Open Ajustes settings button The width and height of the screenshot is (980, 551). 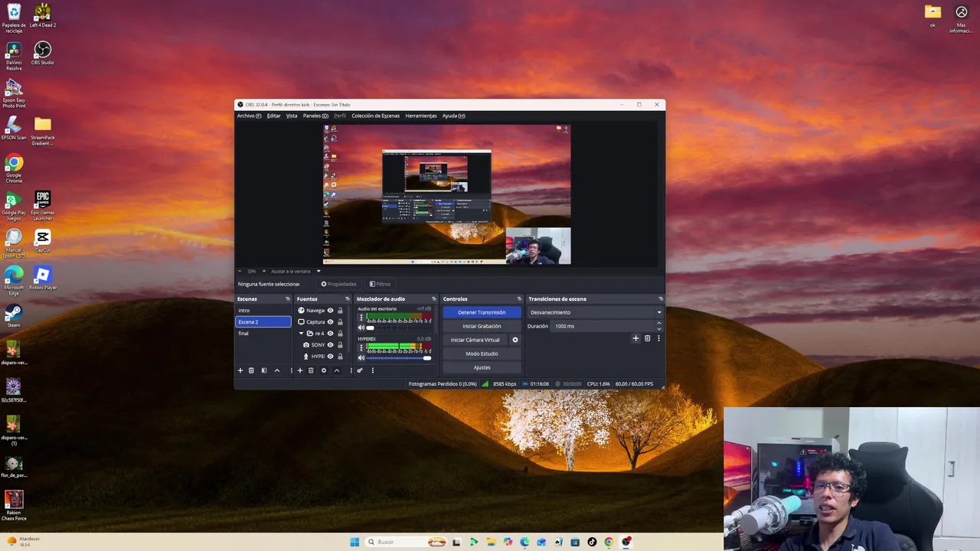pyautogui.click(x=482, y=367)
